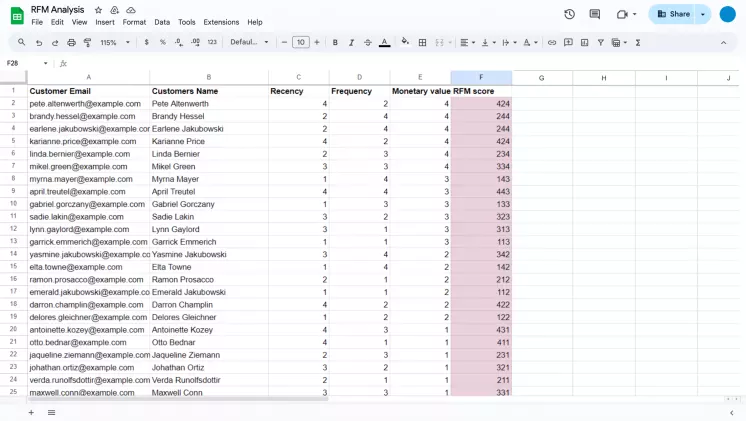This screenshot has height=421, width=746.
Task: Create a filter with funnel icon
Action: pos(601,43)
